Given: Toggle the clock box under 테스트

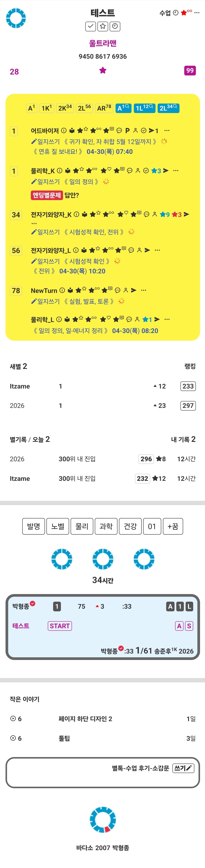Looking at the screenshot, I should coord(115,26).
